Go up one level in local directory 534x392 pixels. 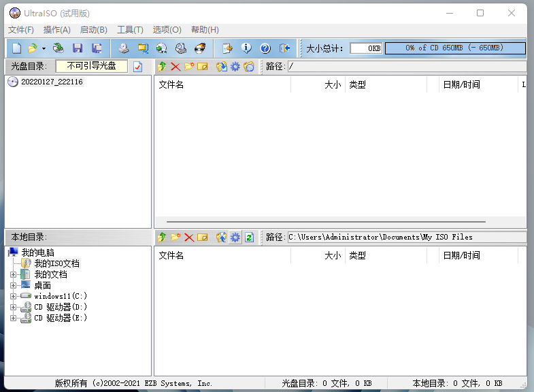(x=162, y=238)
